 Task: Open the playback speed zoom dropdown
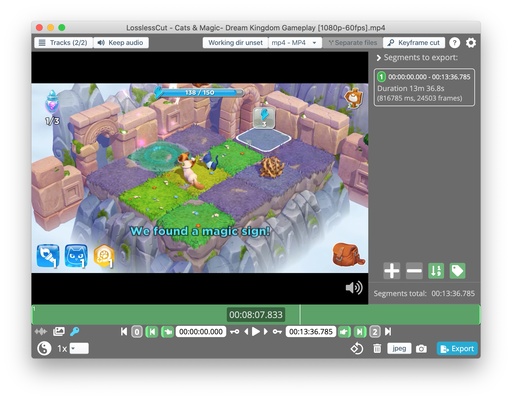click(79, 349)
